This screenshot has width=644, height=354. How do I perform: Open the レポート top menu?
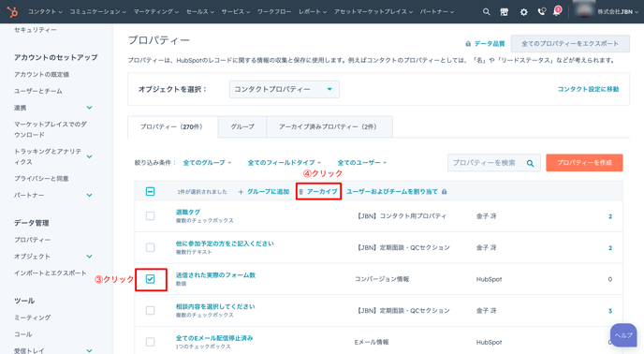pos(313,12)
